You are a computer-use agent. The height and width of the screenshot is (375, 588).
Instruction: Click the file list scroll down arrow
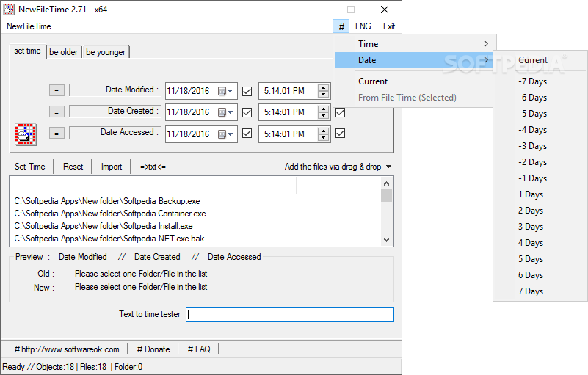(387, 240)
